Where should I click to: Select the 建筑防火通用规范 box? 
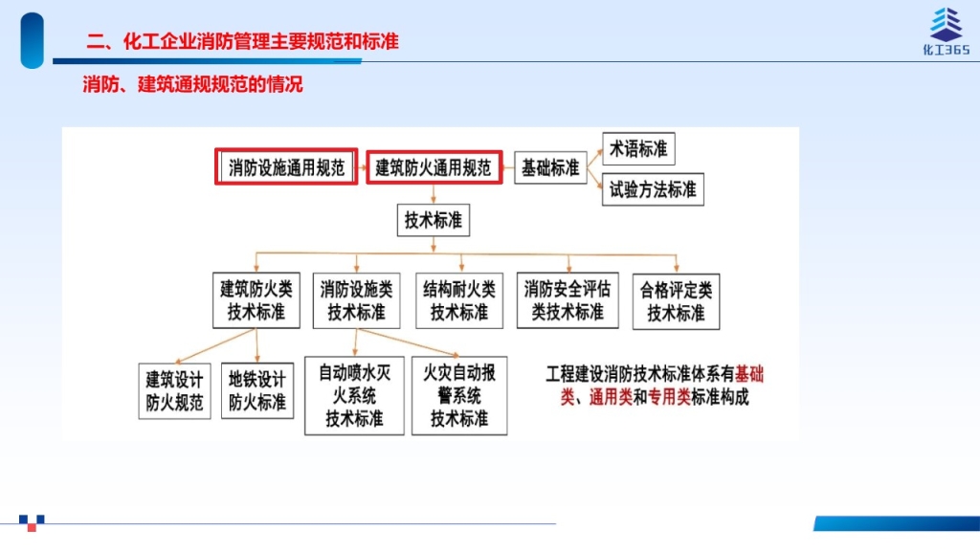click(434, 166)
